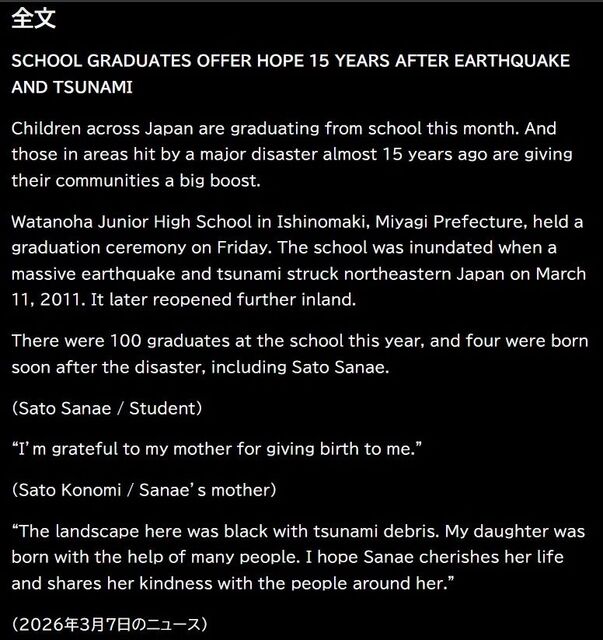Screen dimensions: 603x640
Task: Click 'their communities a big boost'
Action: coord(135,180)
